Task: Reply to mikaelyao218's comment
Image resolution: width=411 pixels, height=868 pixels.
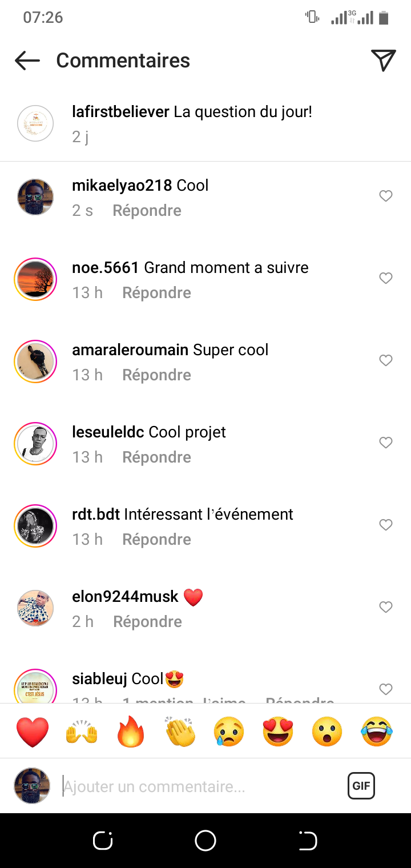Action: tap(147, 211)
